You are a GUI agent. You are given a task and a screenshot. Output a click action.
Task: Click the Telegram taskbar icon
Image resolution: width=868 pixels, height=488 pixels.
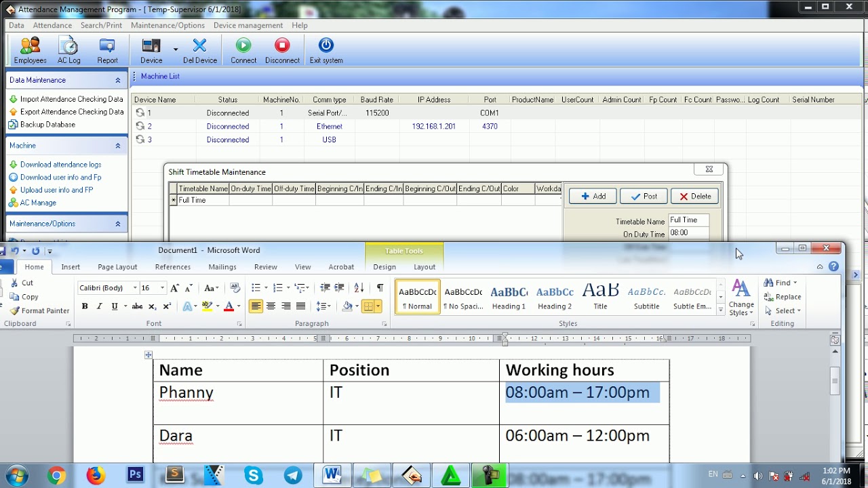(x=293, y=475)
